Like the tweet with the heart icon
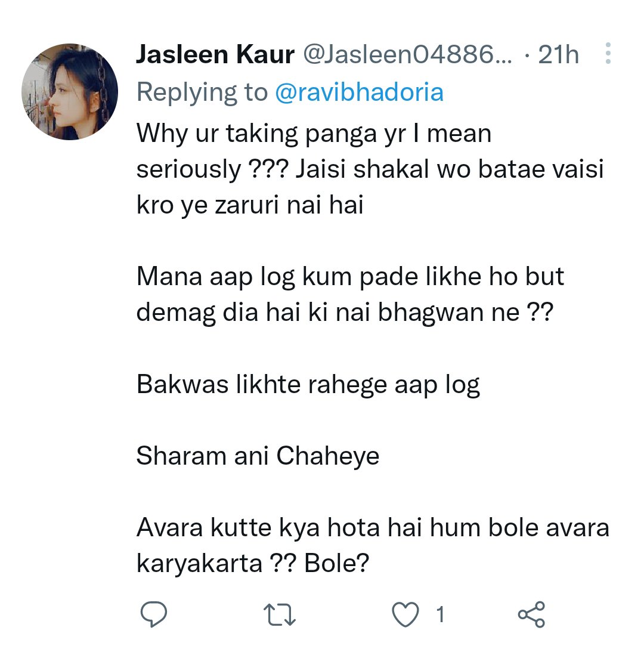 405,614
